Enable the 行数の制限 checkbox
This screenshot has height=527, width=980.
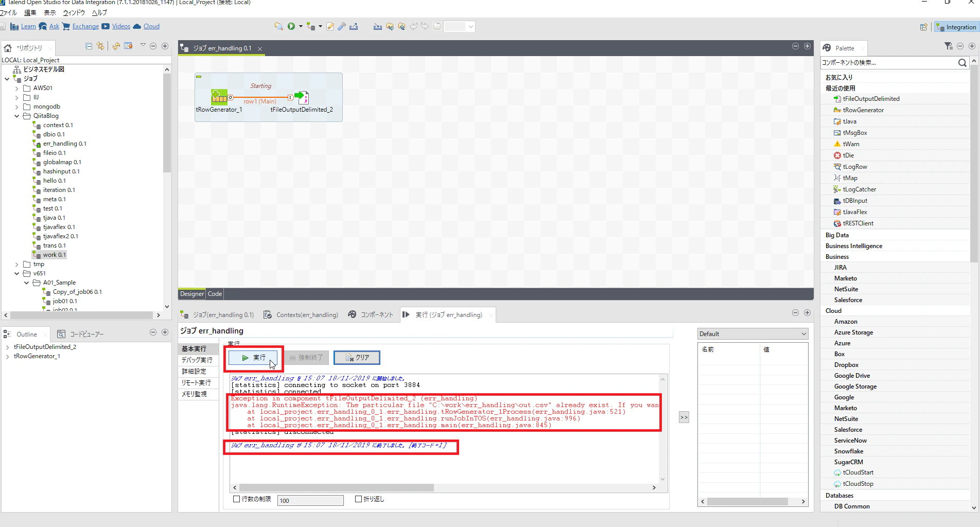point(237,499)
